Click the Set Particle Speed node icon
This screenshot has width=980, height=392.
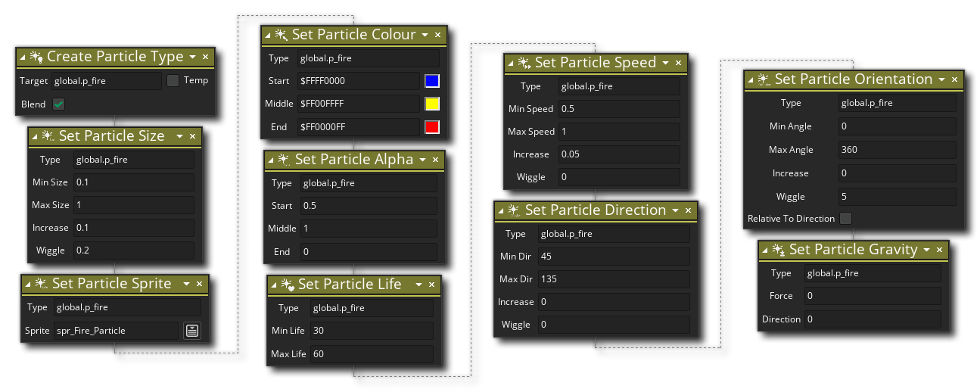point(524,63)
